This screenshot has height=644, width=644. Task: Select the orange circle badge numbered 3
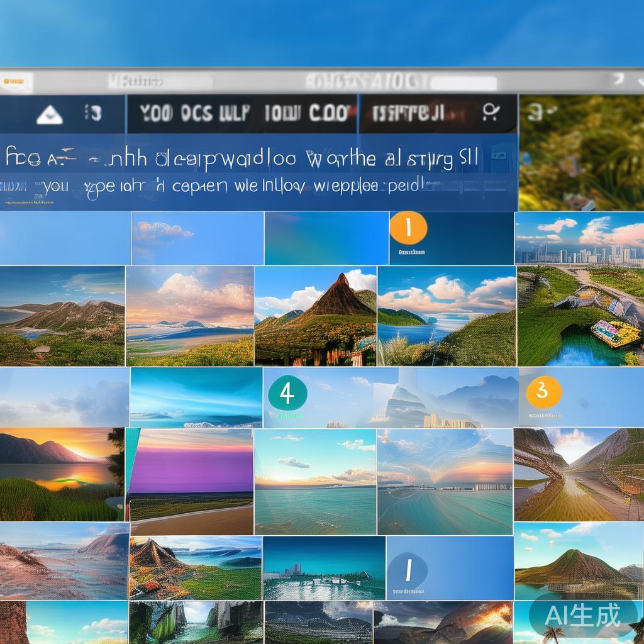point(544,392)
